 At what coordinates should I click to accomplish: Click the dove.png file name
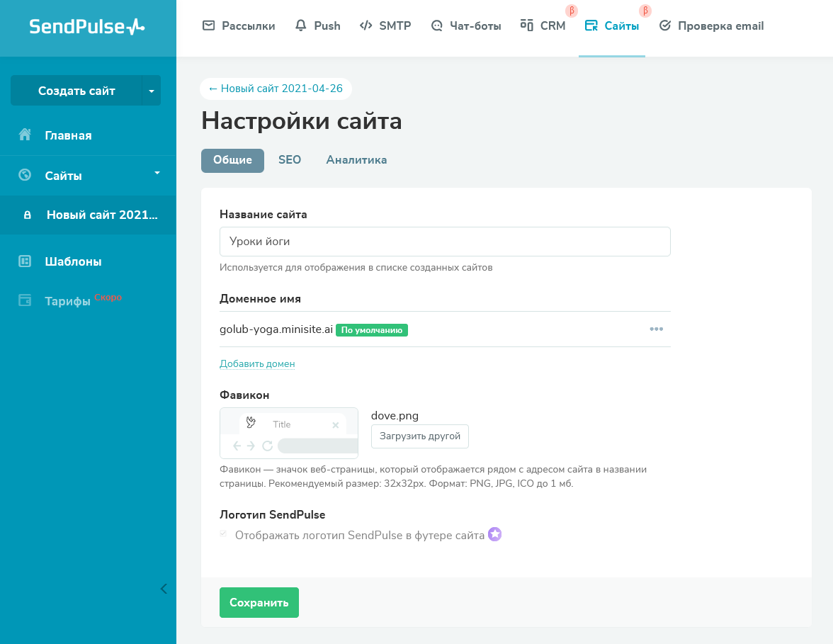395,415
